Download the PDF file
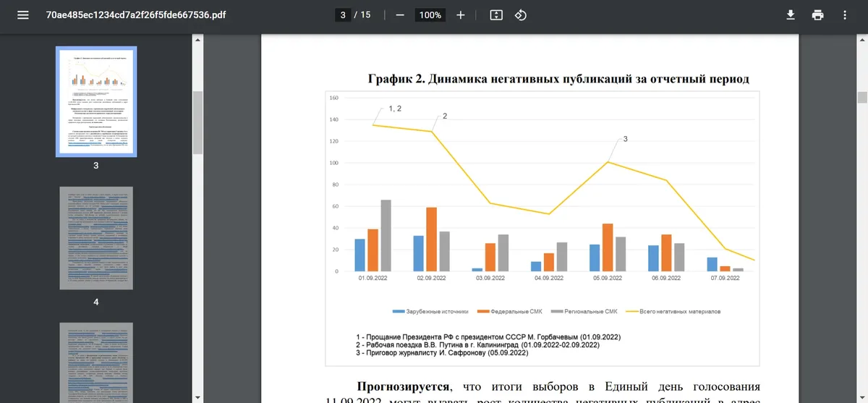The image size is (868, 403). pyautogui.click(x=791, y=15)
